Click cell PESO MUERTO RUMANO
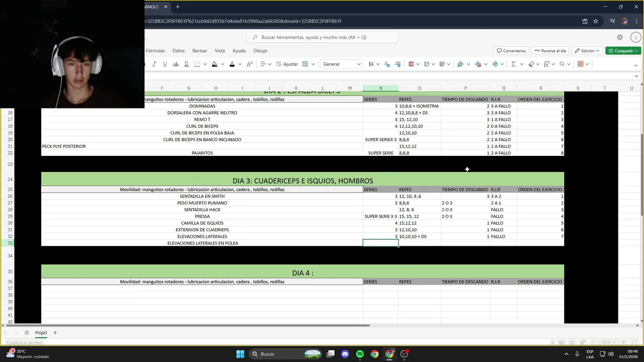This screenshot has height=362, width=644. click(202, 203)
